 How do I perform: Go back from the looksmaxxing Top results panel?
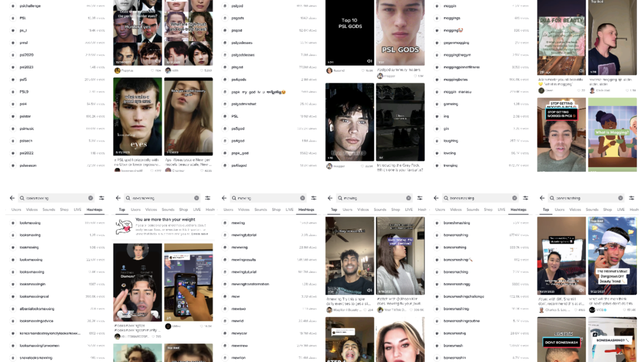(x=118, y=198)
